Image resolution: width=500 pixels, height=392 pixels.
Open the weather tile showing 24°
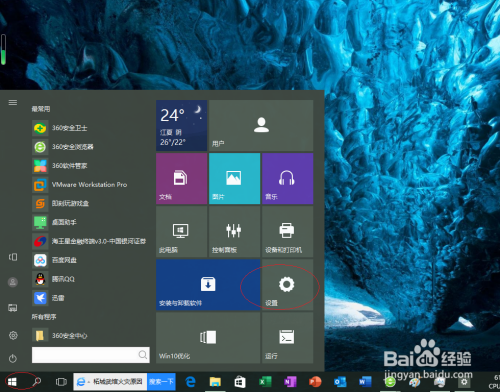[182, 125]
